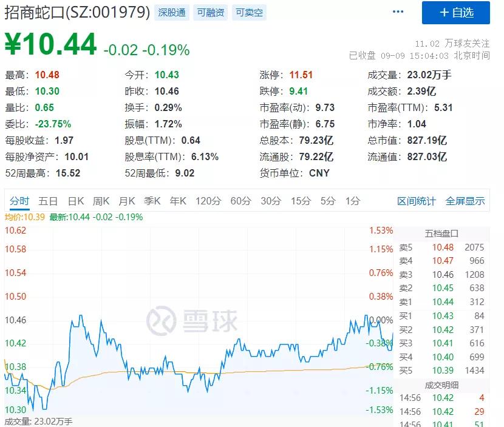Switch to the 60分 chart tab
This screenshot has height=427, width=504.
[240, 201]
